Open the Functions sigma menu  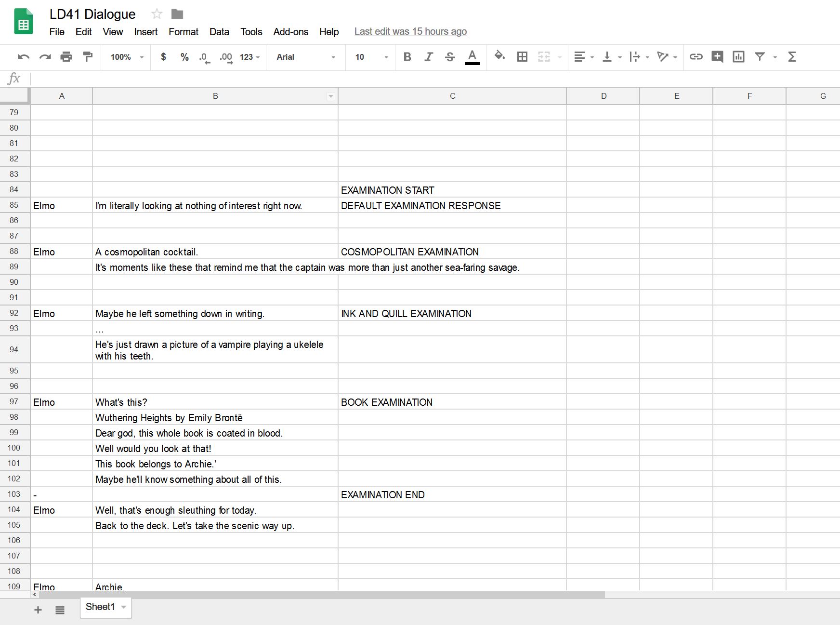click(791, 57)
